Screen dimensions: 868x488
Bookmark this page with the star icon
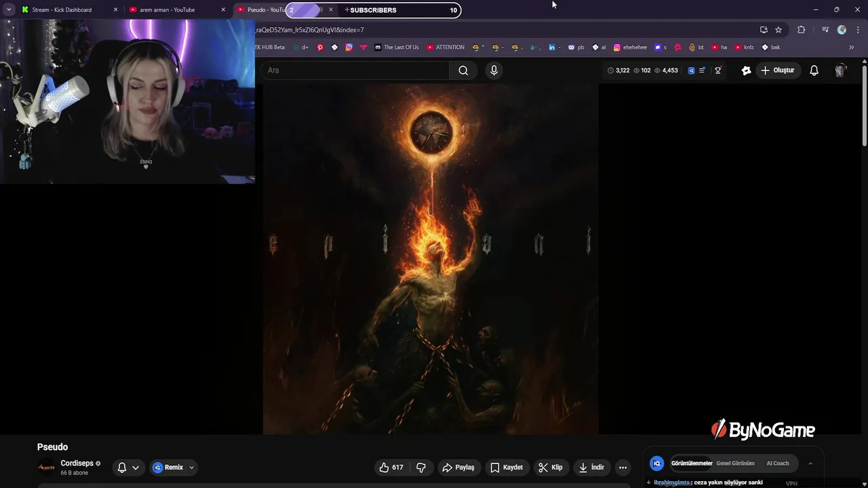(778, 30)
